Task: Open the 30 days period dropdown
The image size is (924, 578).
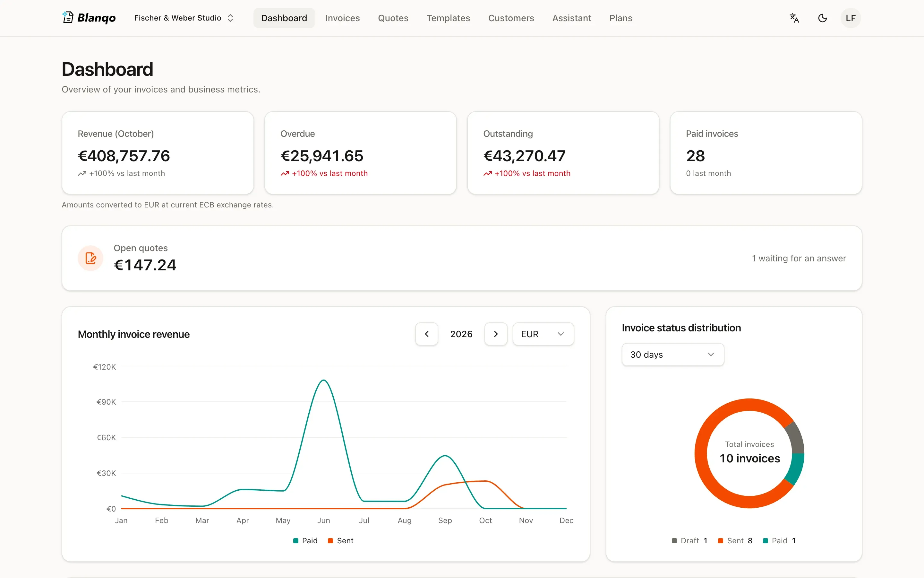Action: click(673, 355)
